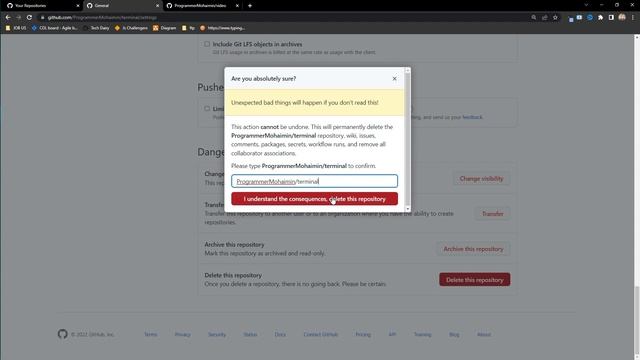Open the 'Security' footer link
This screenshot has height=360, width=640.
click(217, 334)
